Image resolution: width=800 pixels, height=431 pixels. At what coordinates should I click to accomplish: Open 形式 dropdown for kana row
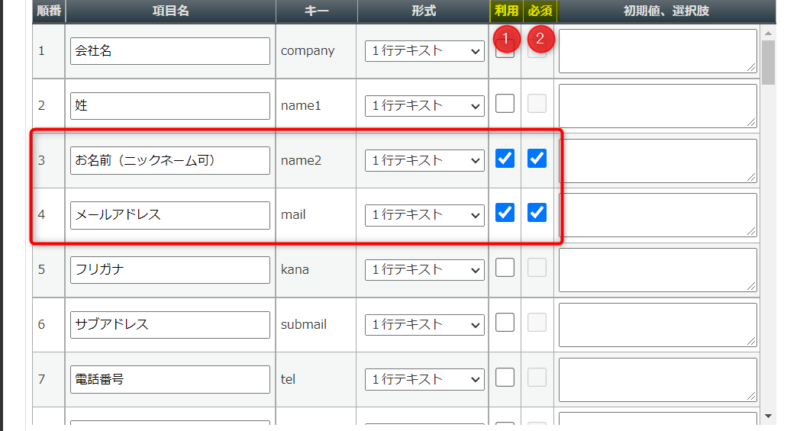click(x=424, y=270)
